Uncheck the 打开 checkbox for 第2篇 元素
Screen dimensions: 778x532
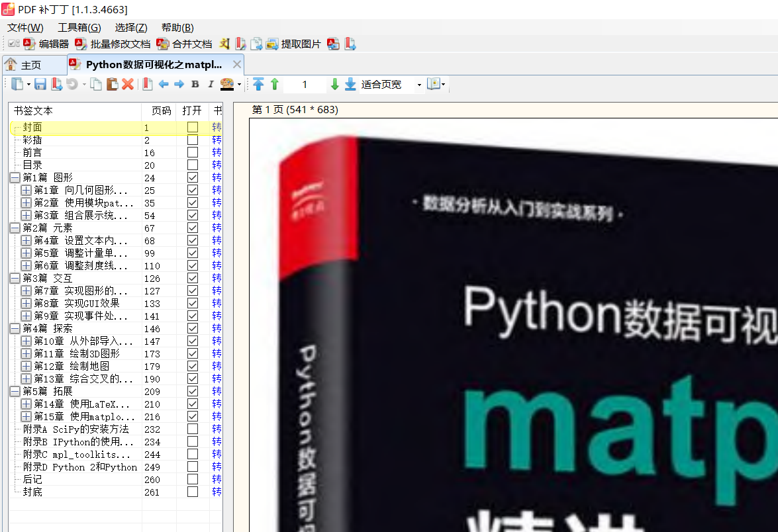(193, 228)
